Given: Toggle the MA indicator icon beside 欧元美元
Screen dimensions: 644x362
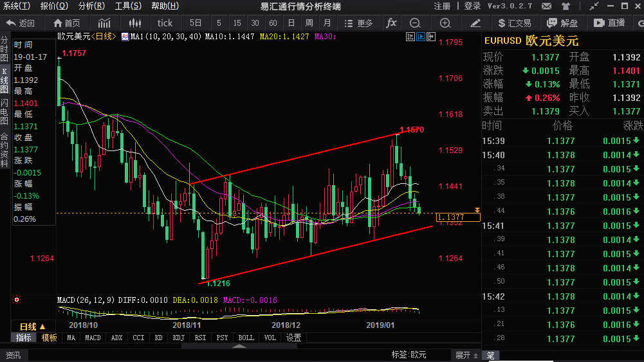Looking at the screenshot, I should click(125, 36).
